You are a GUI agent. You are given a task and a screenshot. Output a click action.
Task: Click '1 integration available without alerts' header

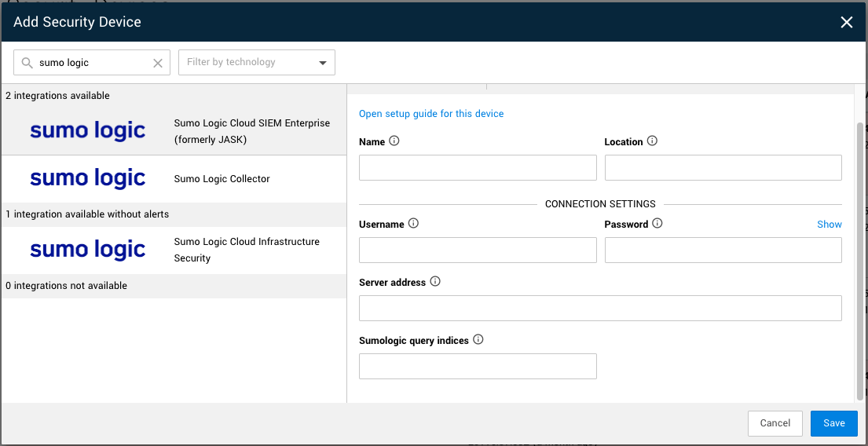click(x=87, y=214)
